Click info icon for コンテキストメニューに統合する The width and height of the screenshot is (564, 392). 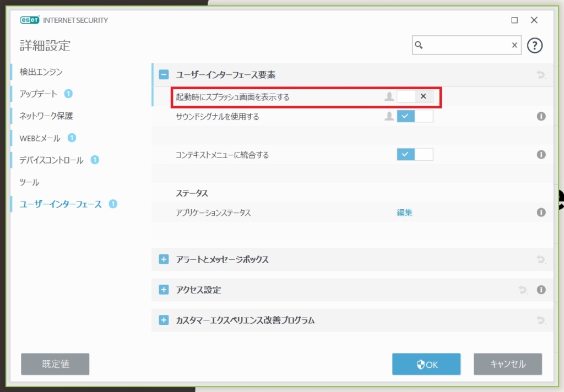pos(541,155)
